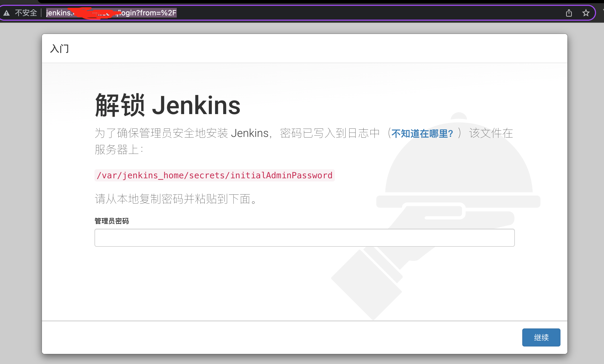Select the jenkins URL text in address bar

(59, 13)
